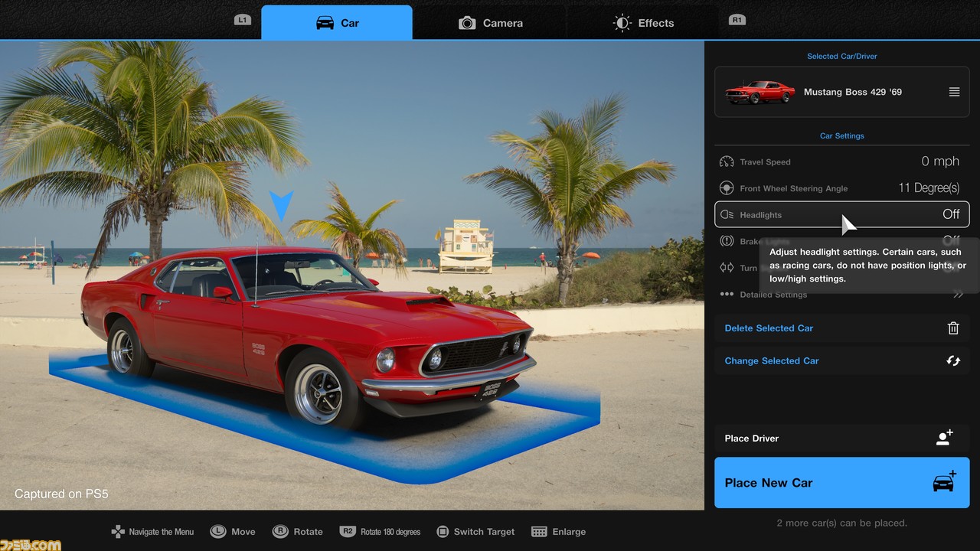Select the Mustang Boss 429 '69 name
This screenshot has width=980, height=551.
tap(853, 92)
